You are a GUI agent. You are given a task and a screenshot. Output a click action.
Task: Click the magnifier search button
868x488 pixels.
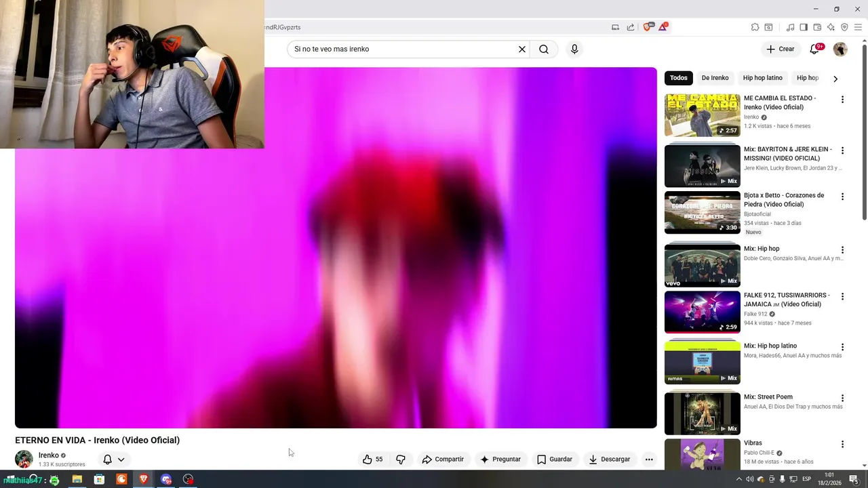click(544, 49)
